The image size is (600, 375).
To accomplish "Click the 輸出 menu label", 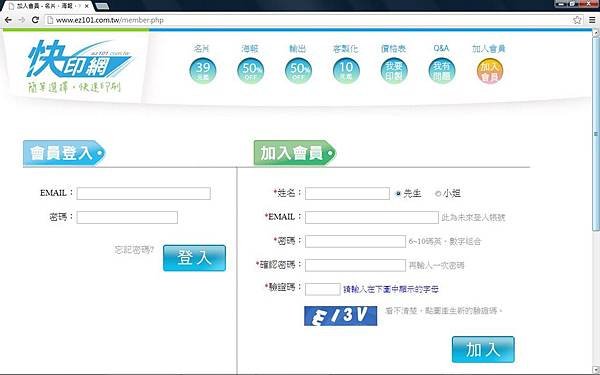I will coord(298,49).
